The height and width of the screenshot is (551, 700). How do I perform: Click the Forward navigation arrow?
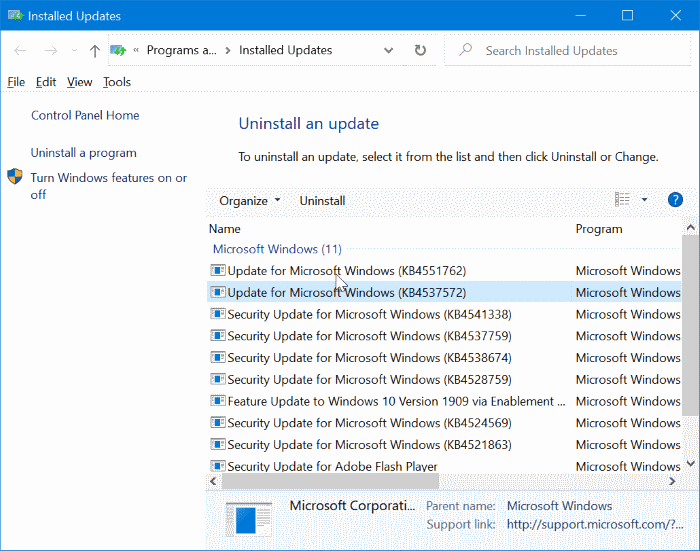pos(50,50)
